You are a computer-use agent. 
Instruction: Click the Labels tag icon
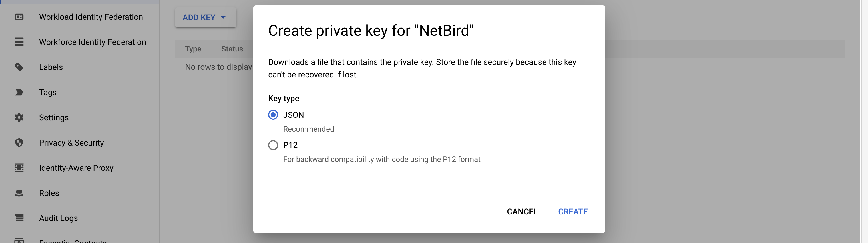click(19, 67)
